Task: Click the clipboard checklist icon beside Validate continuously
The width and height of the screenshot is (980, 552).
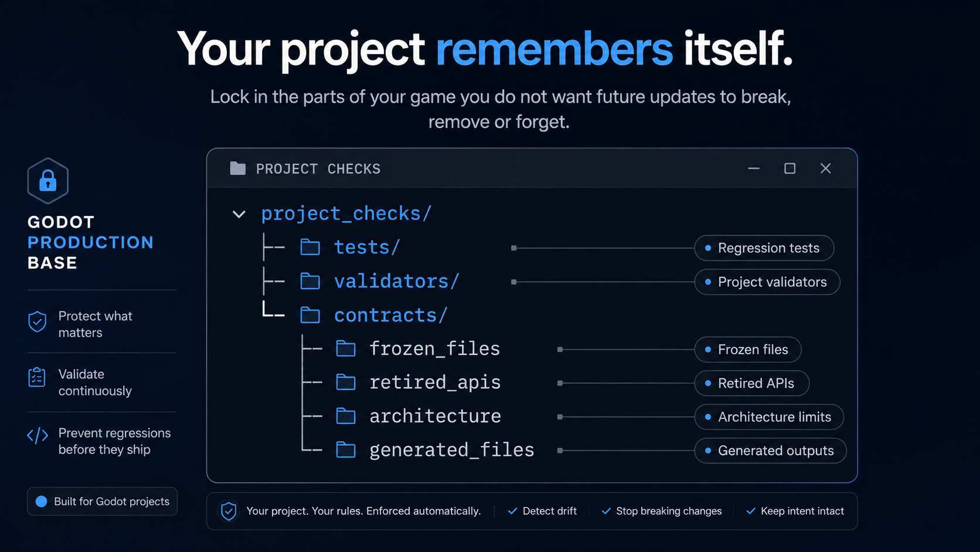Action: 37,377
